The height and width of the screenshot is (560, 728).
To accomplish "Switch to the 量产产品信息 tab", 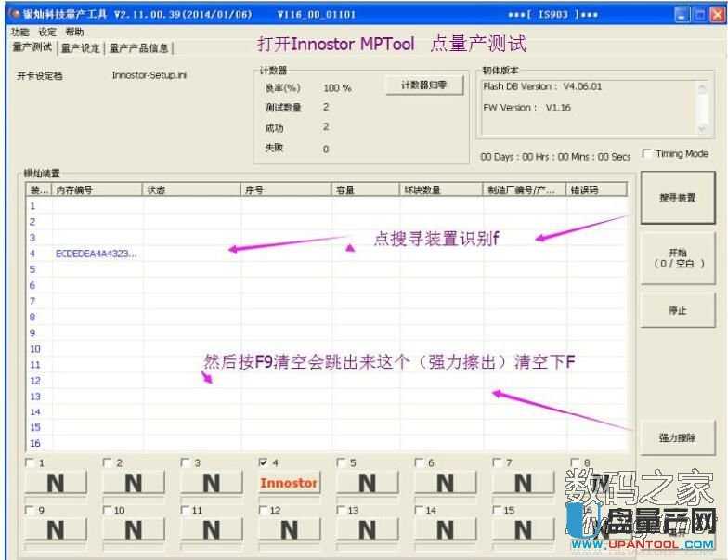I will pos(139,48).
